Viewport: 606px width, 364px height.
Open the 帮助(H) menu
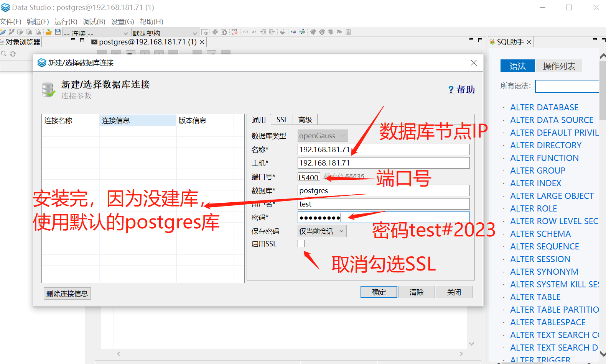151,22
